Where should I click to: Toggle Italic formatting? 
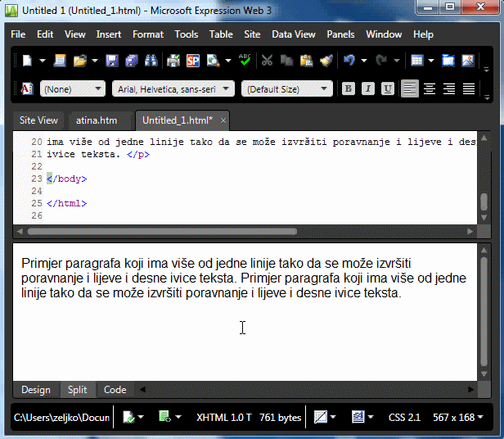coord(368,88)
